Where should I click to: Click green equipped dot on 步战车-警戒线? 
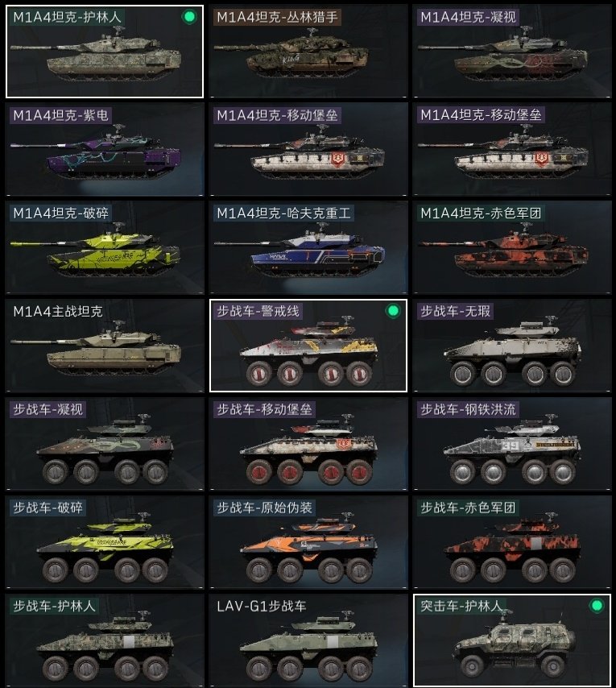tap(393, 311)
